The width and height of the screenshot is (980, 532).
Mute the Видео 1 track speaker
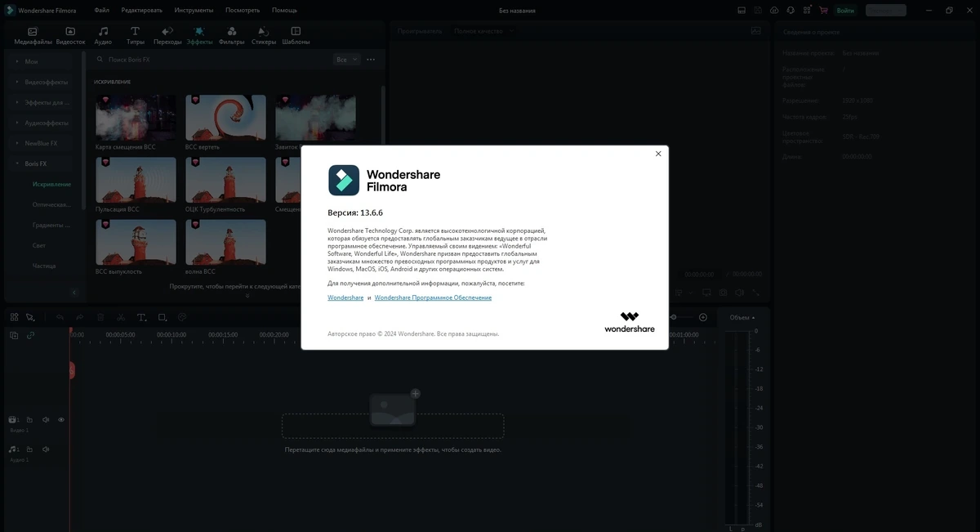(46, 420)
